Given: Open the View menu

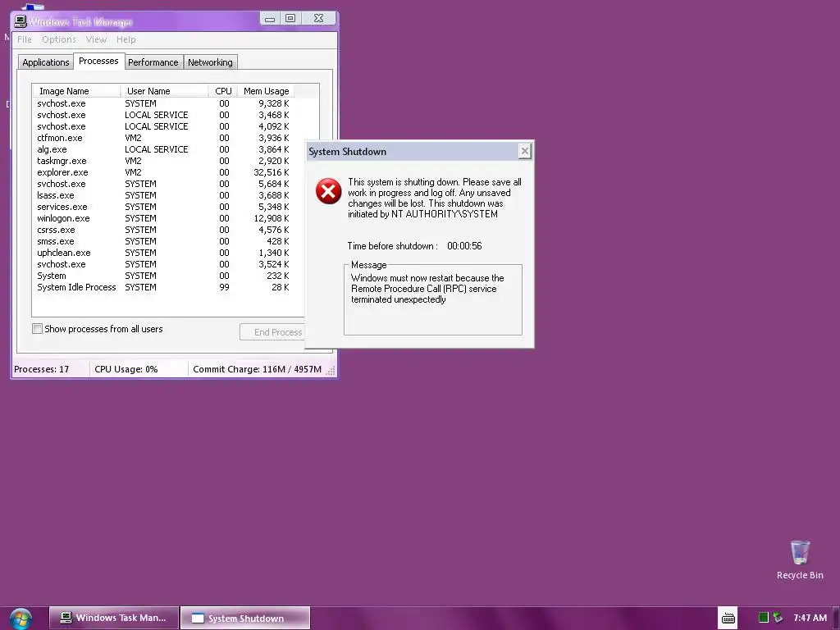Looking at the screenshot, I should coord(96,39).
